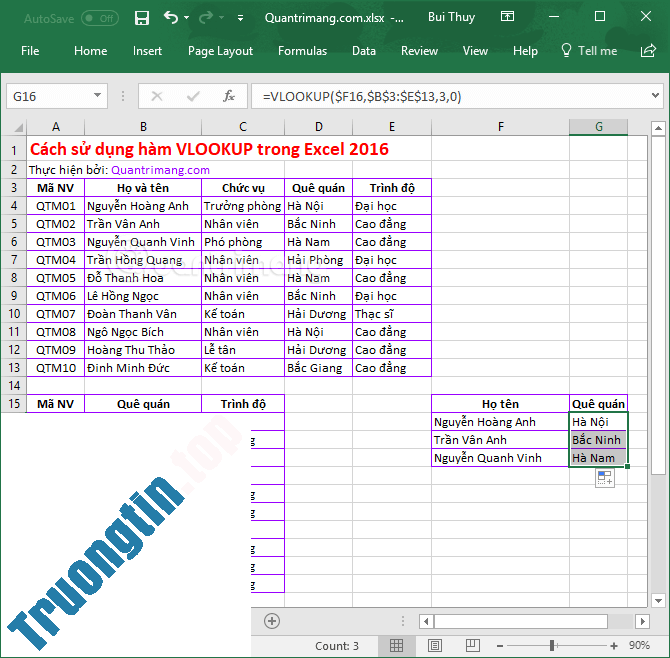Click the zoom in plus button
Viewport: 670px width, 658px height.
click(x=614, y=646)
